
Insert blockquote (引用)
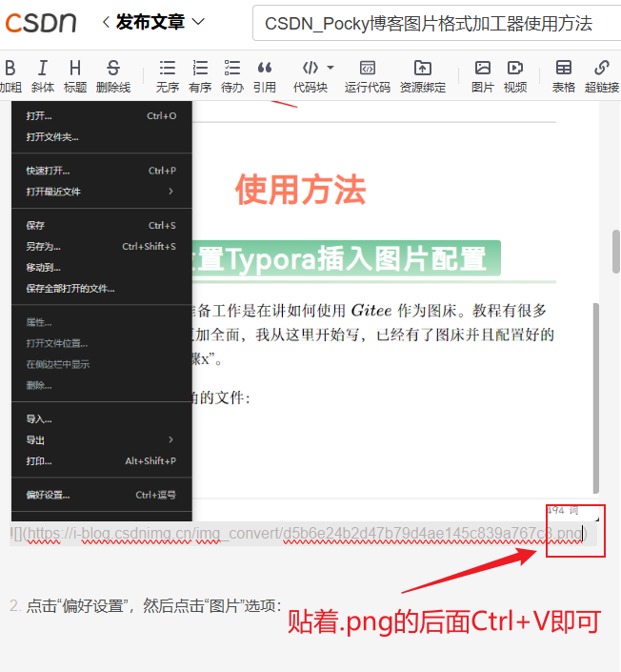click(x=264, y=76)
